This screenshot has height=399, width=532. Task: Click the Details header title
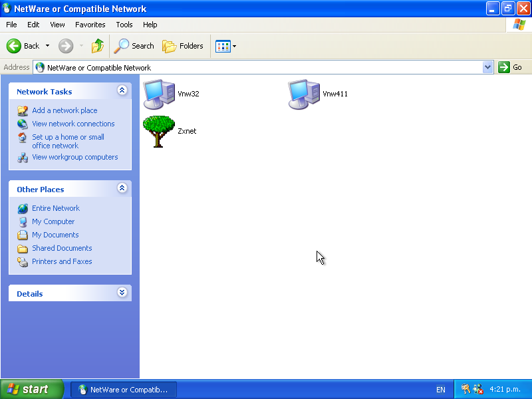point(30,294)
